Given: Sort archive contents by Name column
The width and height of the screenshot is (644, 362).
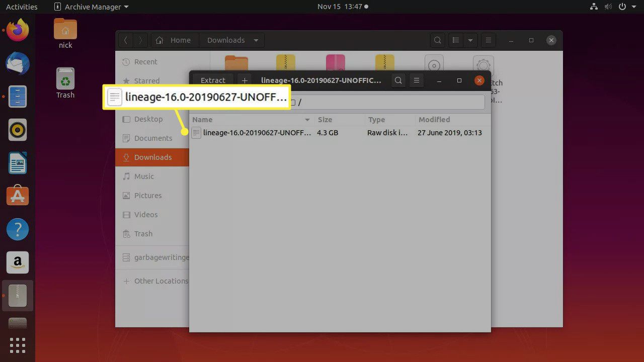Looking at the screenshot, I should [x=252, y=120].
